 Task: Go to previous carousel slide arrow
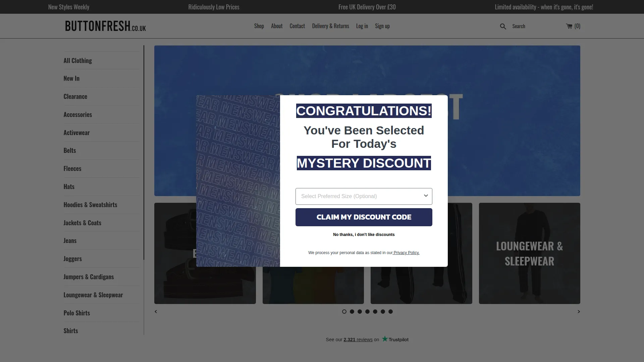click(156, 312)
